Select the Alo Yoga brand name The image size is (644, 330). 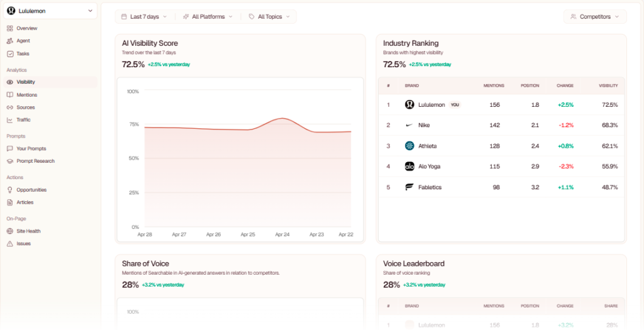(429, 166)
